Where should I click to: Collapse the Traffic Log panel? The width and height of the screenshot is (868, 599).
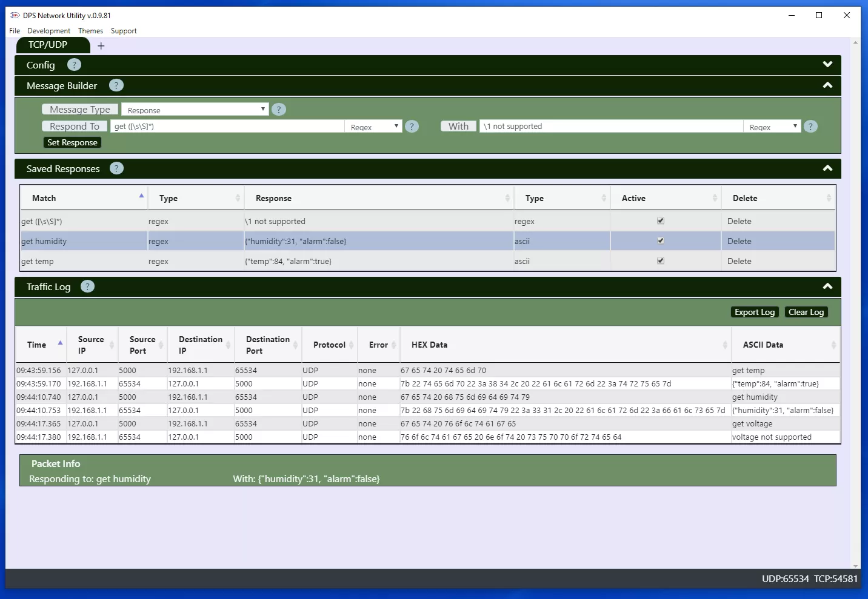tap(827, 286)
